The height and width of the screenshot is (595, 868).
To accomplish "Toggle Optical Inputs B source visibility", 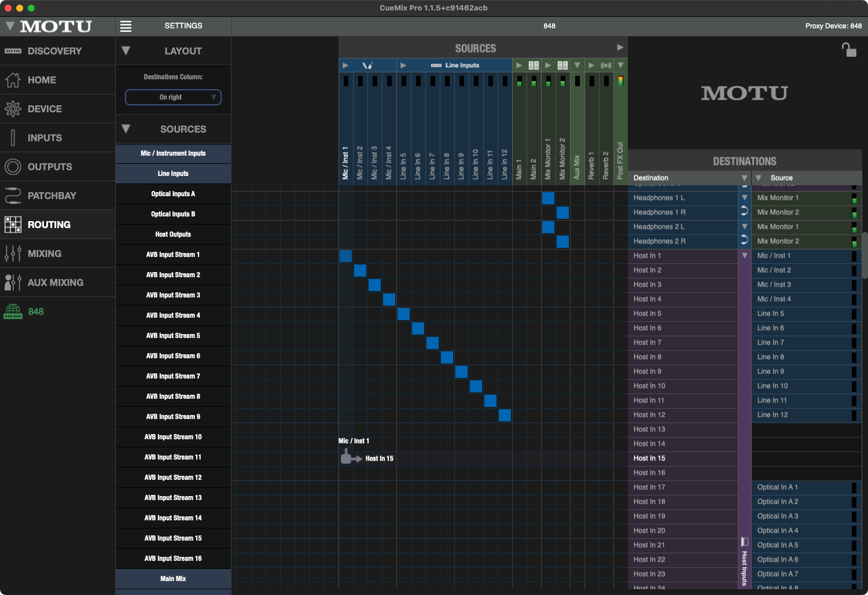I will [173, 214].
